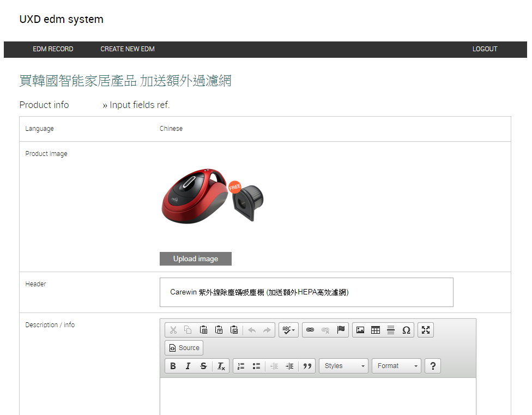Redo change in editor toolbar
Screen dimensions: 532x415
click(267, 330)
